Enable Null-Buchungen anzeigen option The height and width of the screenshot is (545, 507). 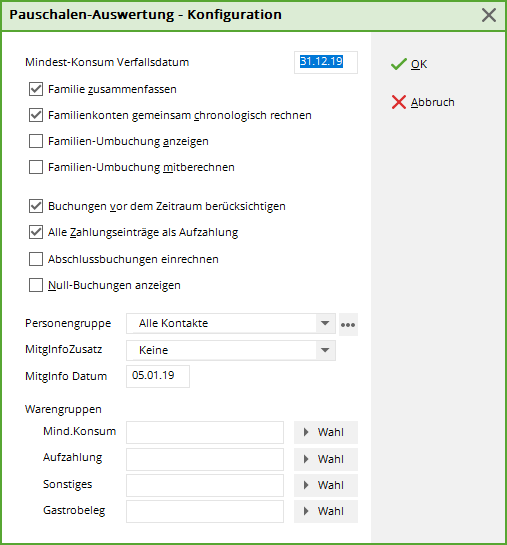(x=36, y=285)
